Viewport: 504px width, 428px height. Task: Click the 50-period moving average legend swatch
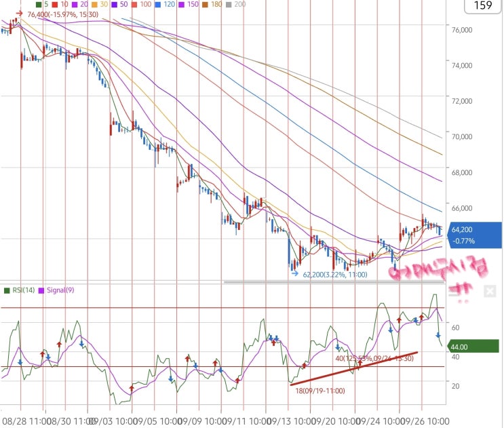coord(114,5)
